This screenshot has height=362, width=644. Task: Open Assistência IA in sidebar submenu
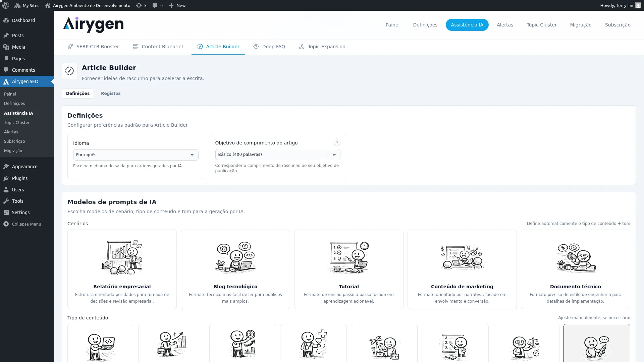tap(18, 113)
